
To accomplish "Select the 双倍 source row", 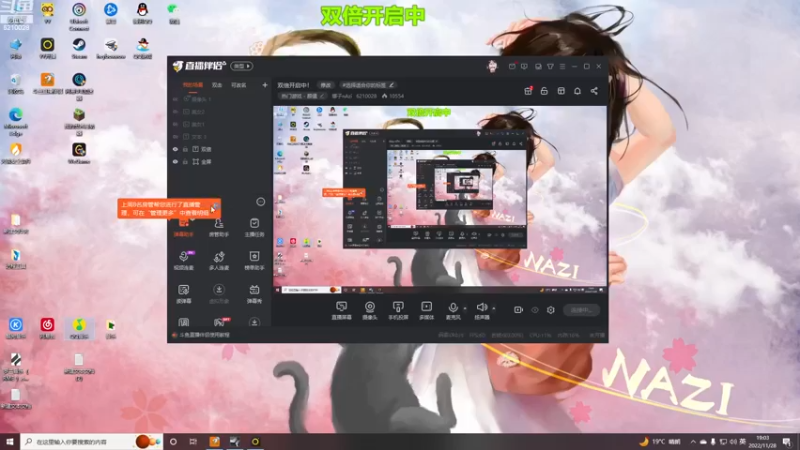I will point(219,149).
